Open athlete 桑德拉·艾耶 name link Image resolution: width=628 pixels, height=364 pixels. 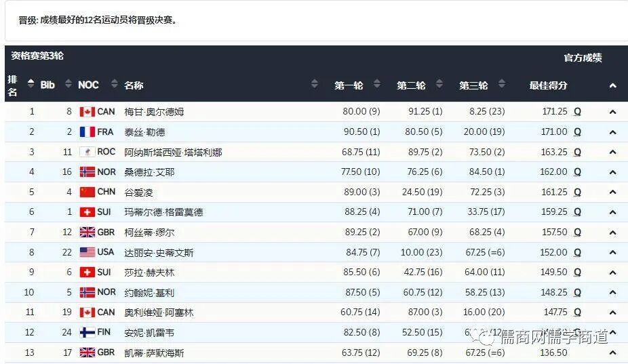149,172
